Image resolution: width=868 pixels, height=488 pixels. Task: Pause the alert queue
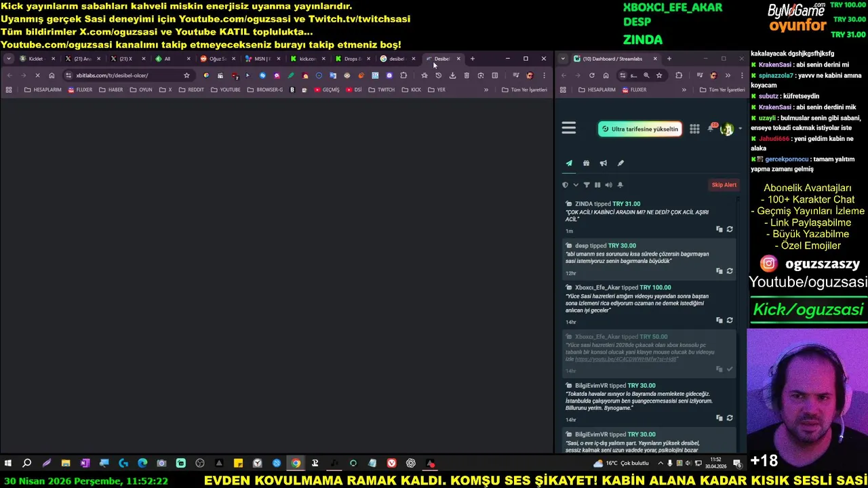[597, 184]
